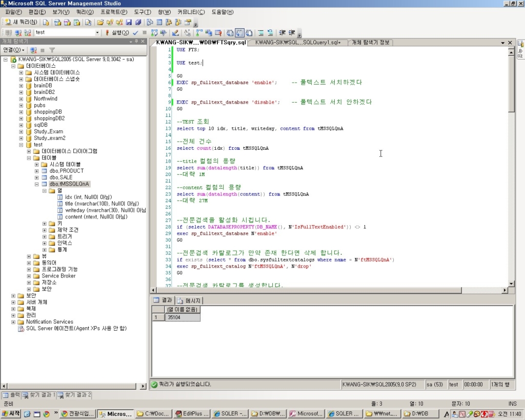Expand the Service Broker folder node

point(29,276)
